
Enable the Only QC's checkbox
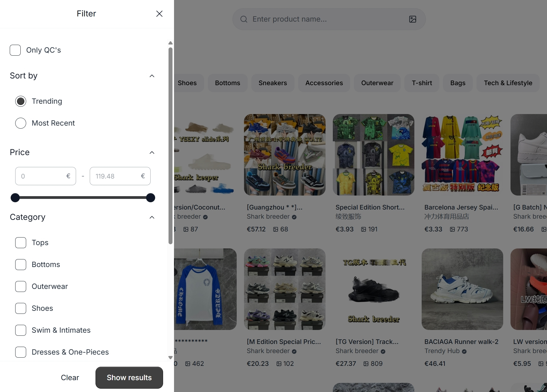point(15,50)
